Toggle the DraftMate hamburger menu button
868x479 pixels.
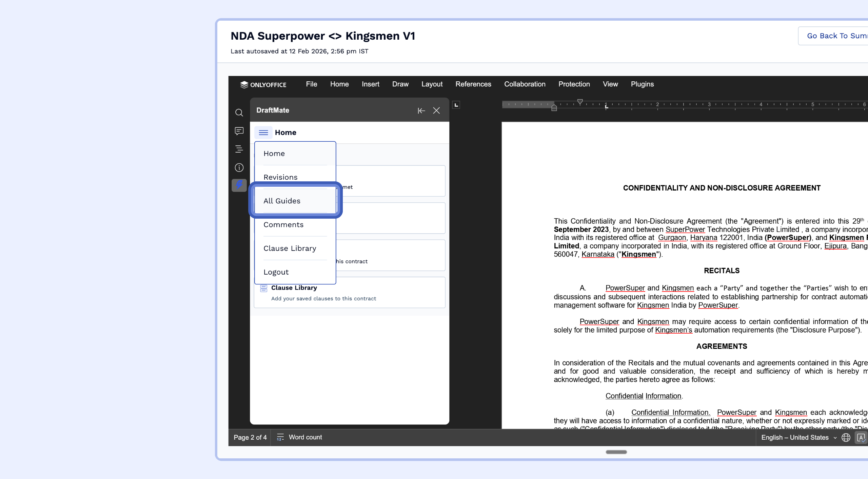click(x=263, y=133)
